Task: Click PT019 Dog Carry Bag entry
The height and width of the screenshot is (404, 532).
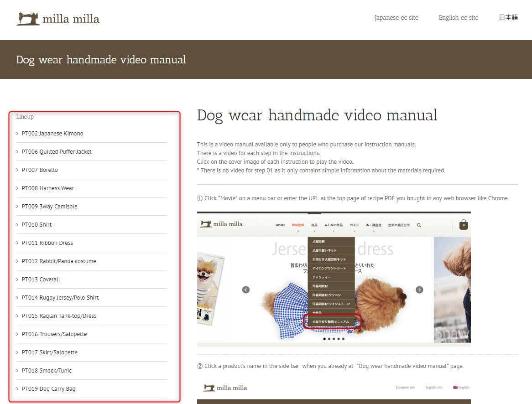Action: pyautogui.click(x=49, y=389)
